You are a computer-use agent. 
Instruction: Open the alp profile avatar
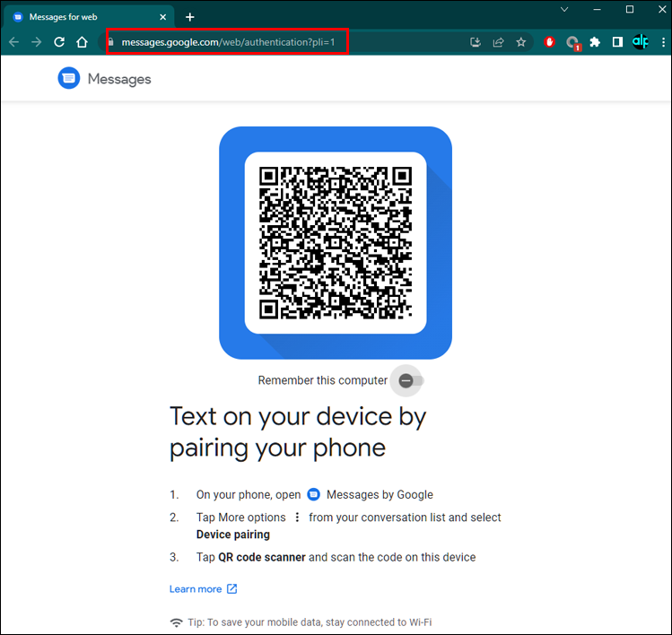point(641,42)
